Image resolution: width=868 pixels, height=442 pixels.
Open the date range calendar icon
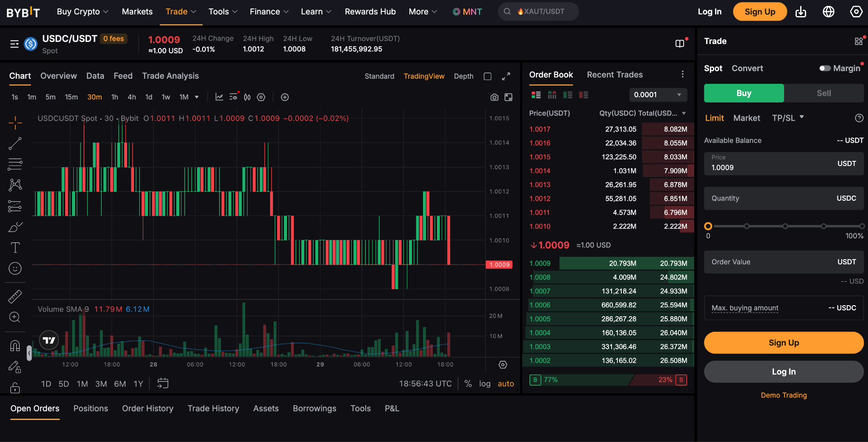point(163,384)
